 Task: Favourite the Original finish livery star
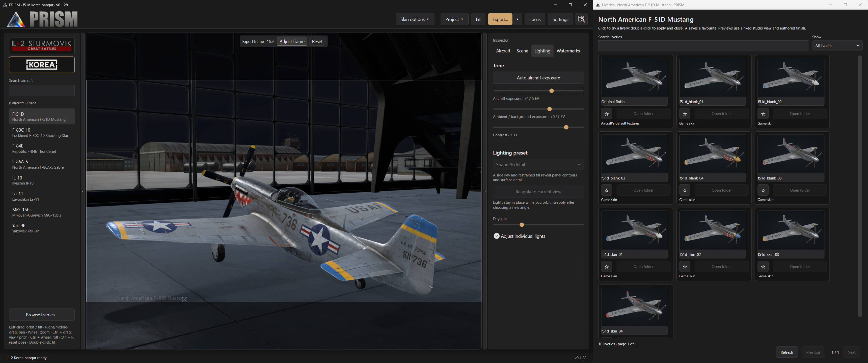coord(607,114)
